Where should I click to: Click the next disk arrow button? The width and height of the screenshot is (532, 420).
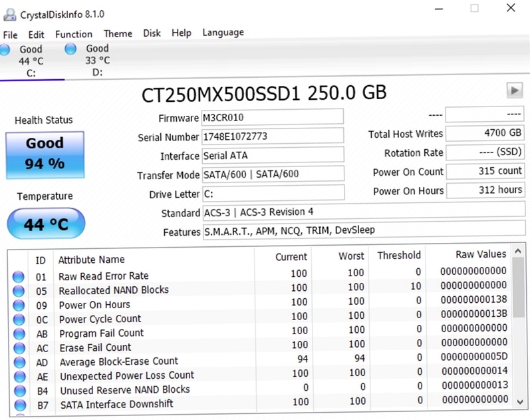514,91
